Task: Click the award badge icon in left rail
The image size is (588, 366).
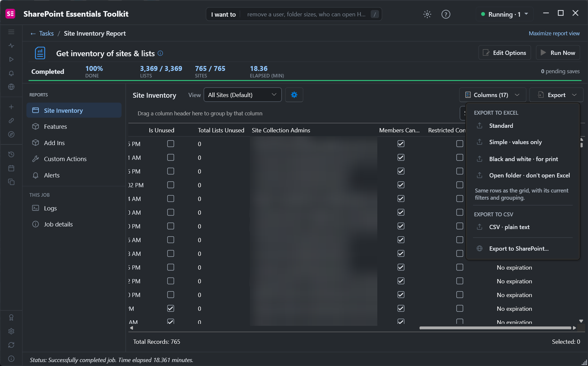Action: point(11,317)
